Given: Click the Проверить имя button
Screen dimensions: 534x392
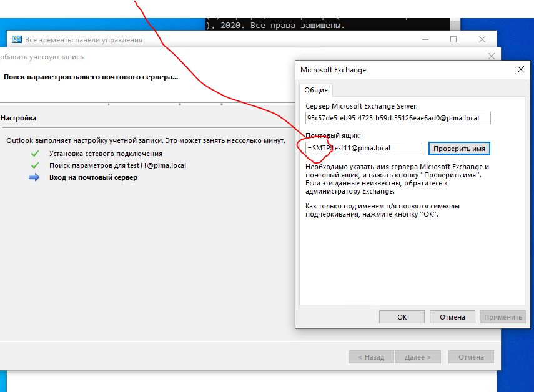Looking at the screenshot, I should coord(459,149).
